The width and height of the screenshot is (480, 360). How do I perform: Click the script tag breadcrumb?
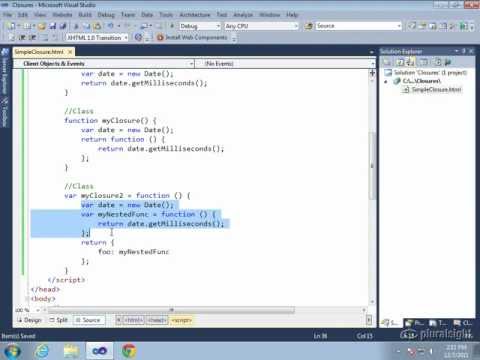[x=182, y=320]
